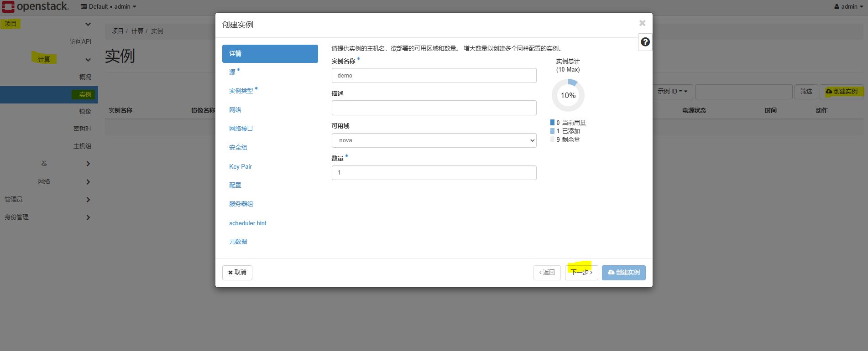
Task: Click the help question mark icon
Action: click(x=645, y=42)
